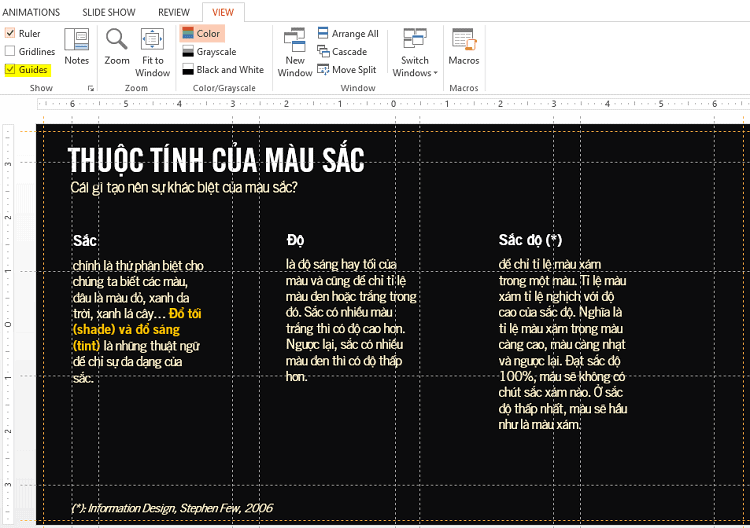Open the REVIEW ribbon tab
Viewport: 750px width, 528px height.
174,12
